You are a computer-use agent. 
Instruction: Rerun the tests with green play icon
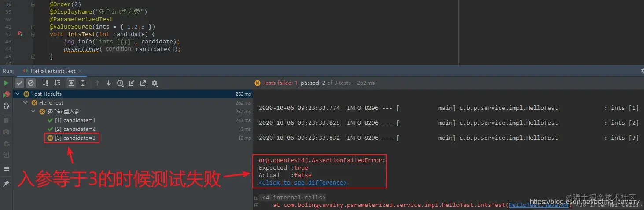pos(6,83)
